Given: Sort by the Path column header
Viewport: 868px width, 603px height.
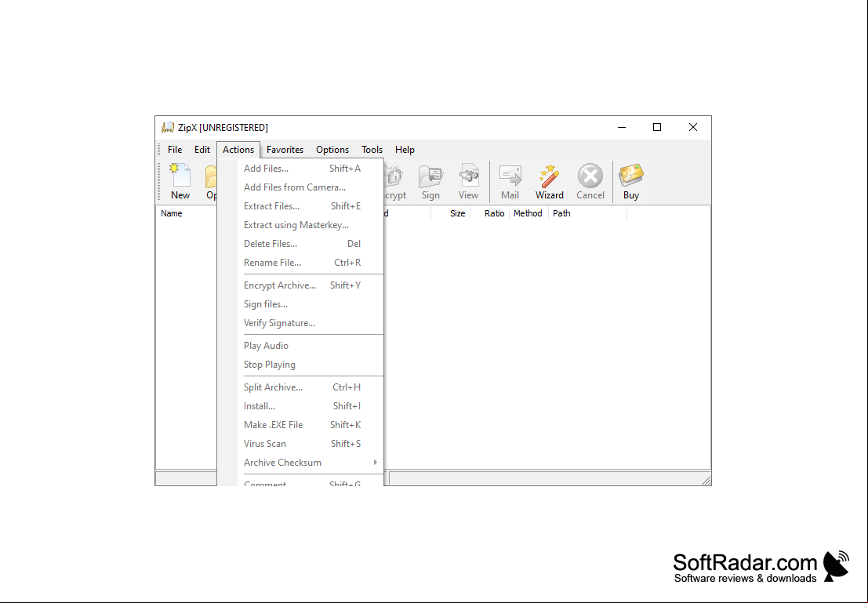Looking at the screenshot, I should [x=587, y=213].
